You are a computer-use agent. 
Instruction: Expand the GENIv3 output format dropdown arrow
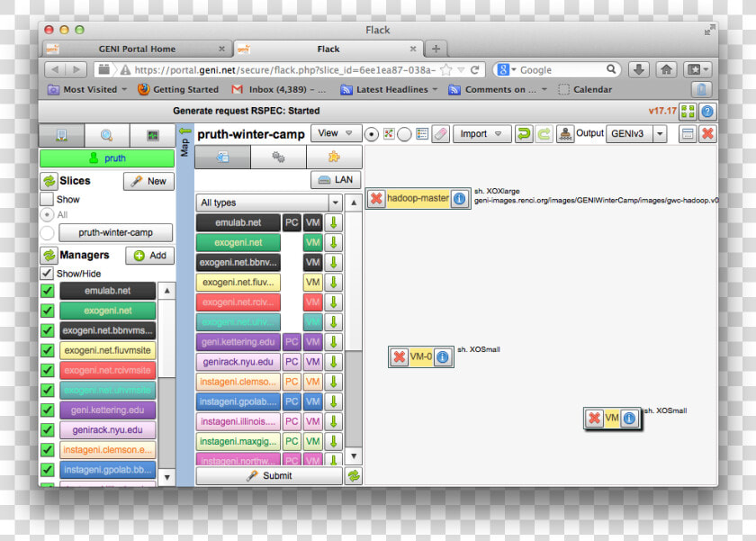coord(660,133)
